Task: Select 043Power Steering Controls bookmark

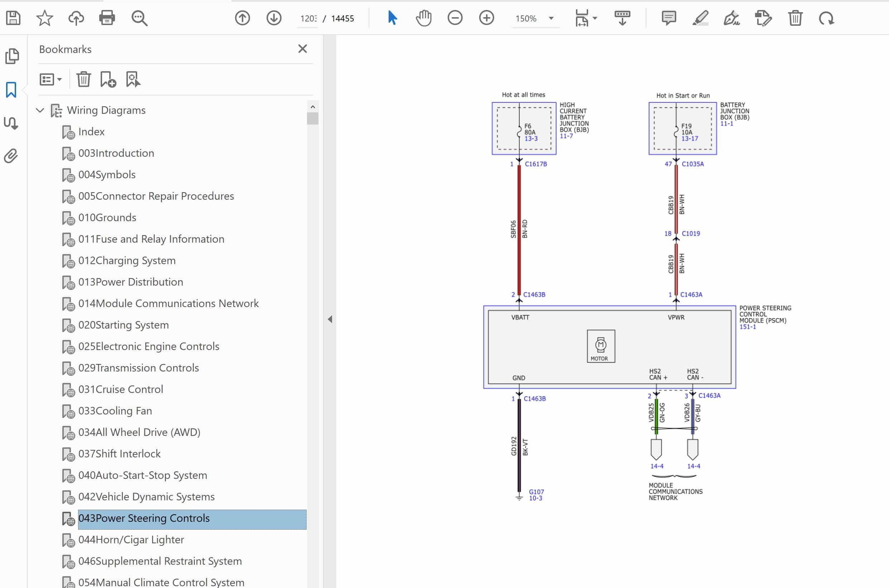Action: [192, 520]
